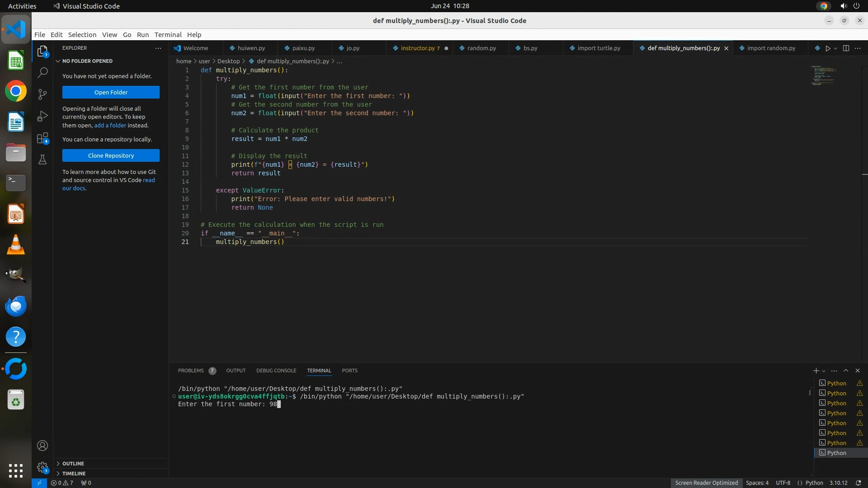The height and width of the screenshot is (488, 868).
Task: Maximize the terminal panel with chevron up
Action: click(x=846, y=371)
